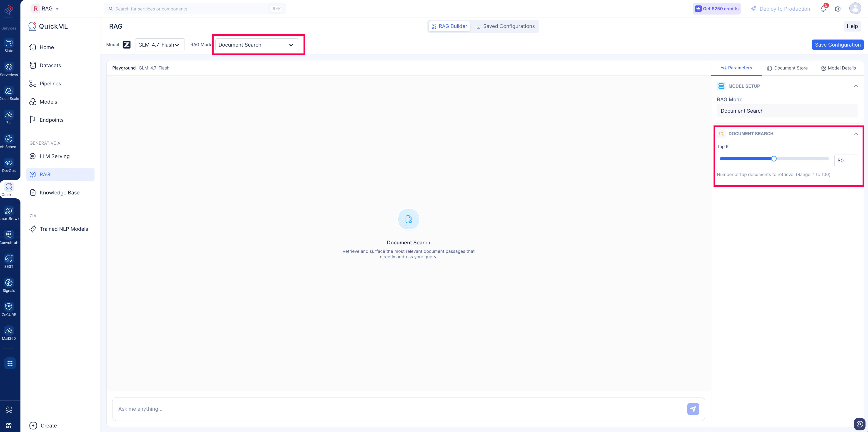Select the Parameters tab
This screenshot has height=432, width=868.
coord(736,68)
